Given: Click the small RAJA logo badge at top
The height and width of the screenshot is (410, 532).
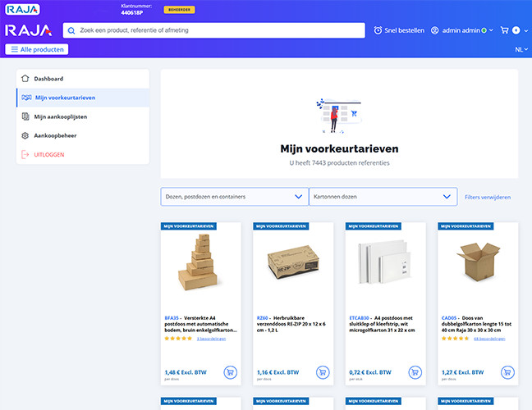Looking at the screenshot, I should coord(22,10).
